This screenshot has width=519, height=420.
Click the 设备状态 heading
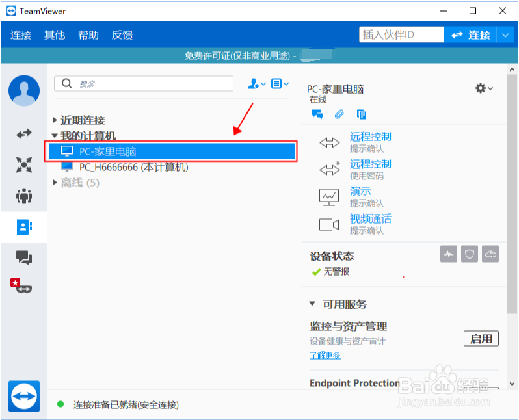click(332, 256)
